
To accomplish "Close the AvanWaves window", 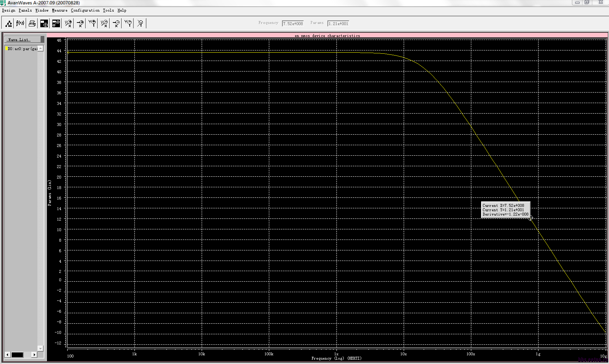I will point(601,3).
